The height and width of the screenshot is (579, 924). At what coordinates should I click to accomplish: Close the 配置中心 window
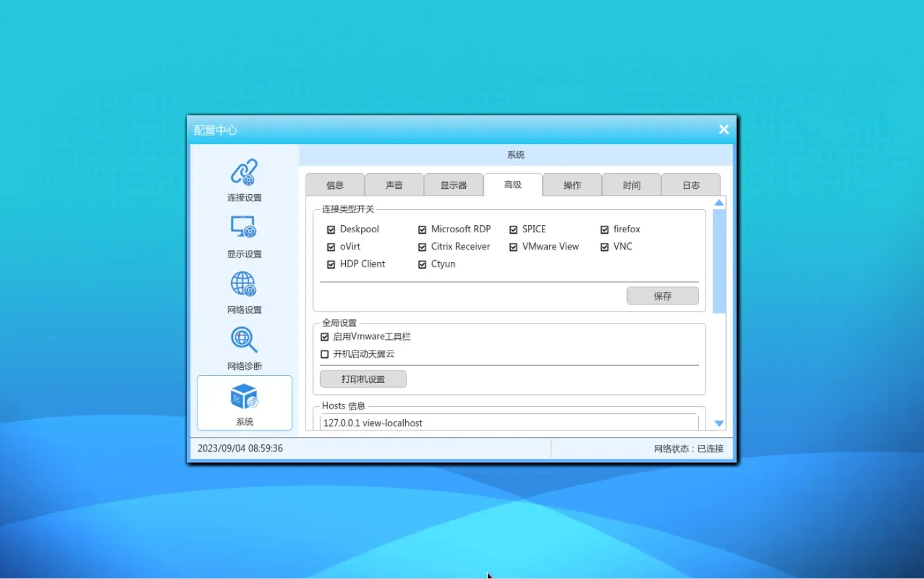click(x=723, y=129)
